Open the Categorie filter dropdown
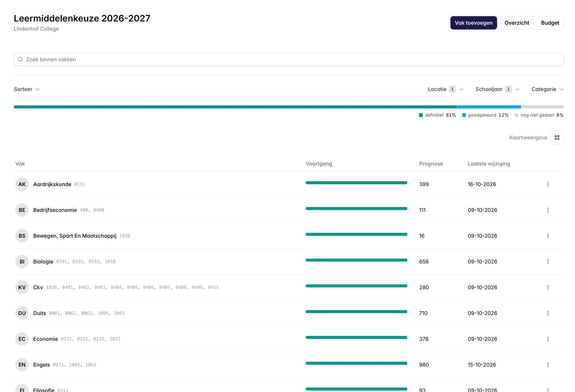 (547, 89)
